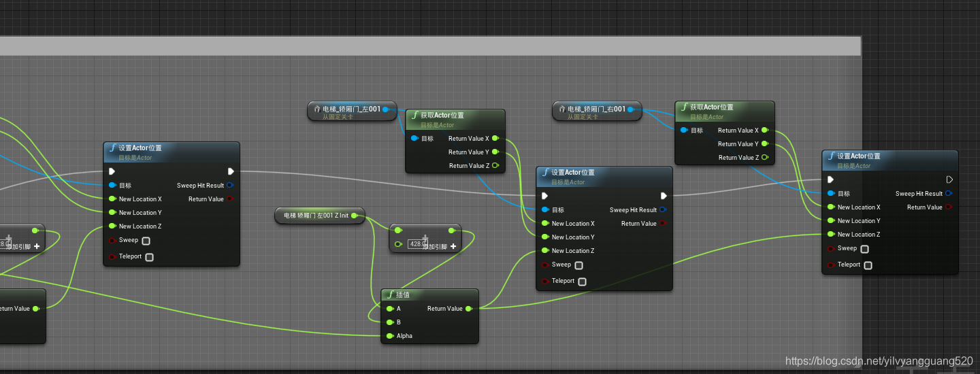Click function icon of middle 设置Actor位置 node header
Screen dimensions: 980x374
coord(546,172)
